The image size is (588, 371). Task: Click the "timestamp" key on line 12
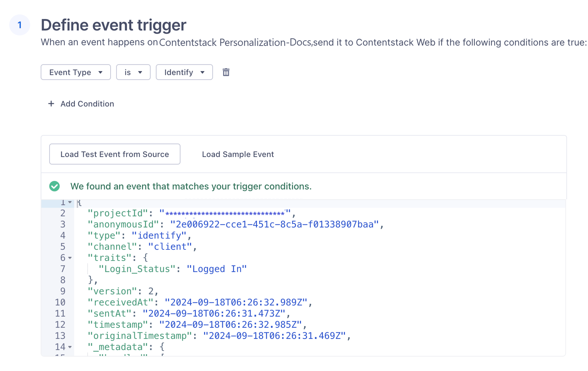click(x=118, y=325)
